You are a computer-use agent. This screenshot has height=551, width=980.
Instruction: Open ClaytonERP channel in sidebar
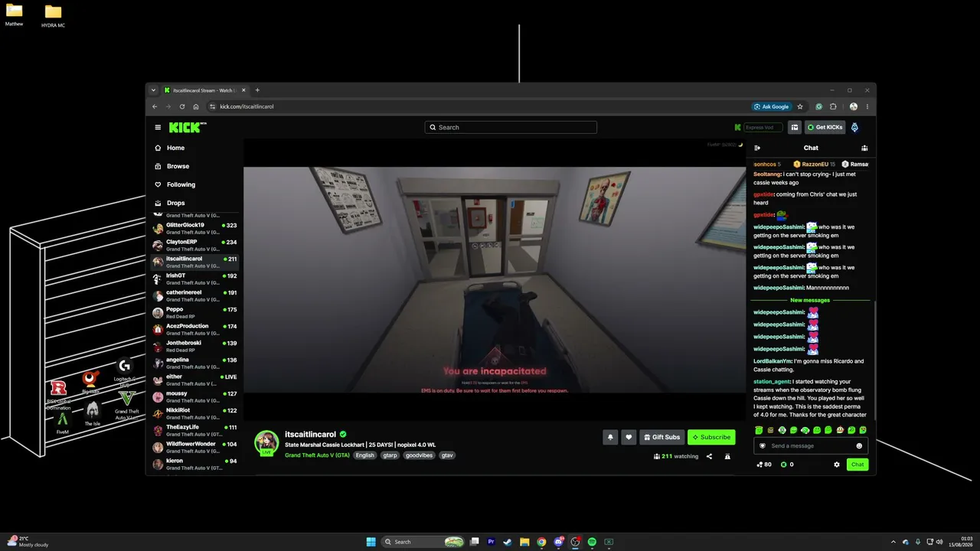pos(195,245)
